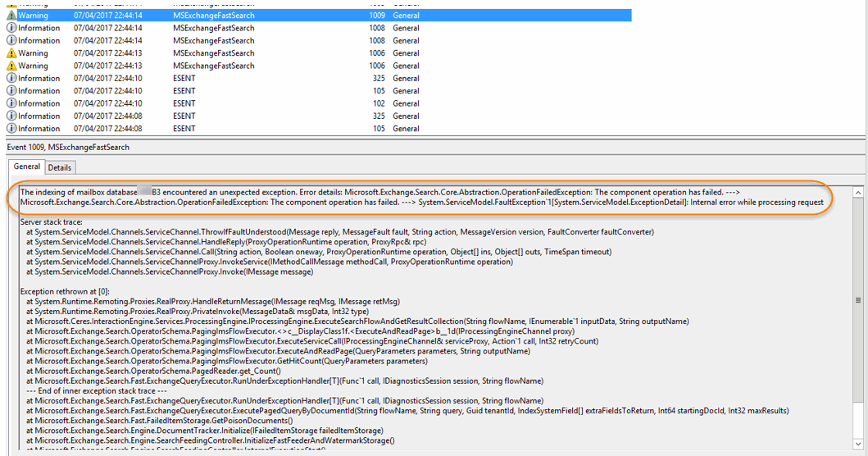Click the ESENT source on event 102 row
The image size is (868, 456).
[184, 103]
